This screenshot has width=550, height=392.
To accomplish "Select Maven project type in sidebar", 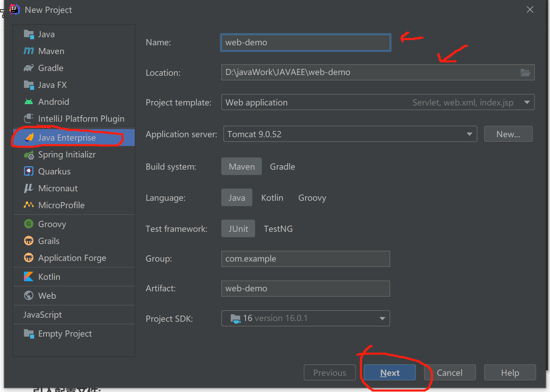I will [74, 51].
